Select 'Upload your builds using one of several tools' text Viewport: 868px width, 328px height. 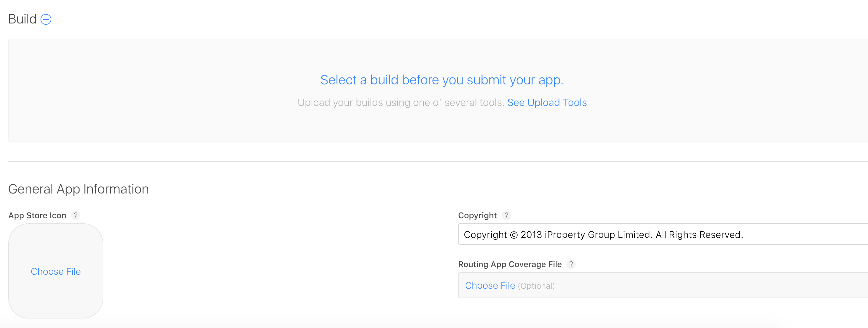click(401, 102)
